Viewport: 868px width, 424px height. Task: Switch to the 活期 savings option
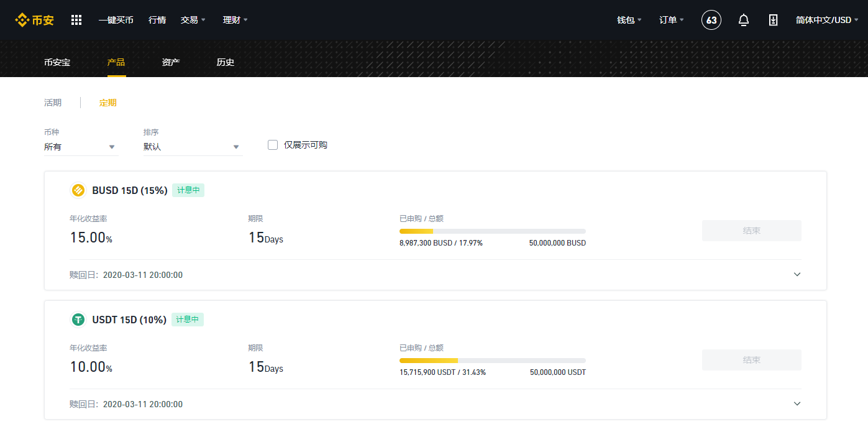pyautogui.click(x=53, y=103)
